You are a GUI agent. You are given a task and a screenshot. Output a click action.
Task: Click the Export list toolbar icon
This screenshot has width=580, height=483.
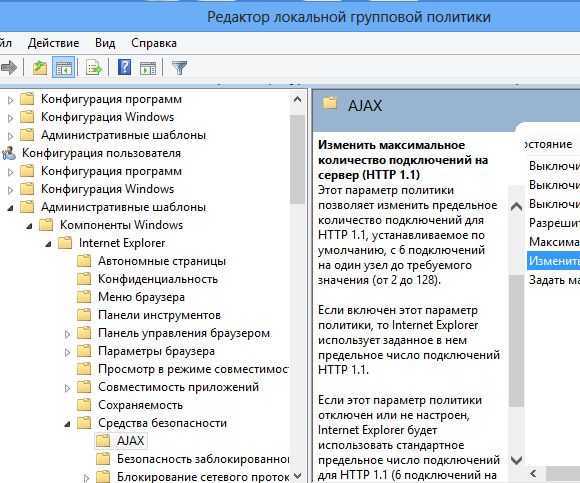pos(94,68)
